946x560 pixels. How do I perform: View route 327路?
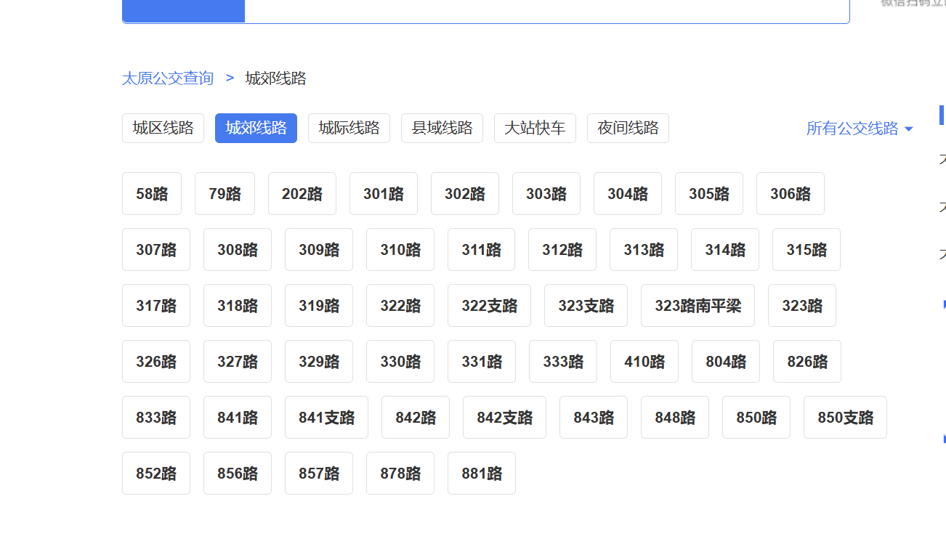pyautogui.click(x=238, y=362)
